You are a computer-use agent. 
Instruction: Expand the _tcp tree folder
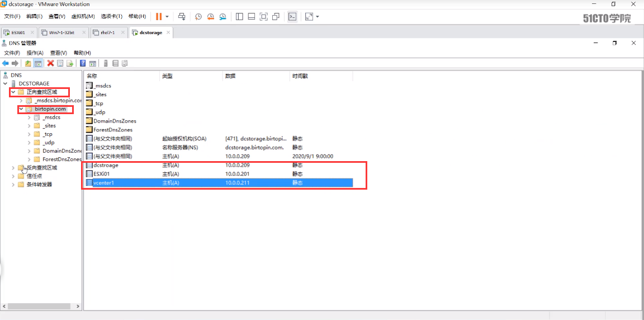coord(29,134)
